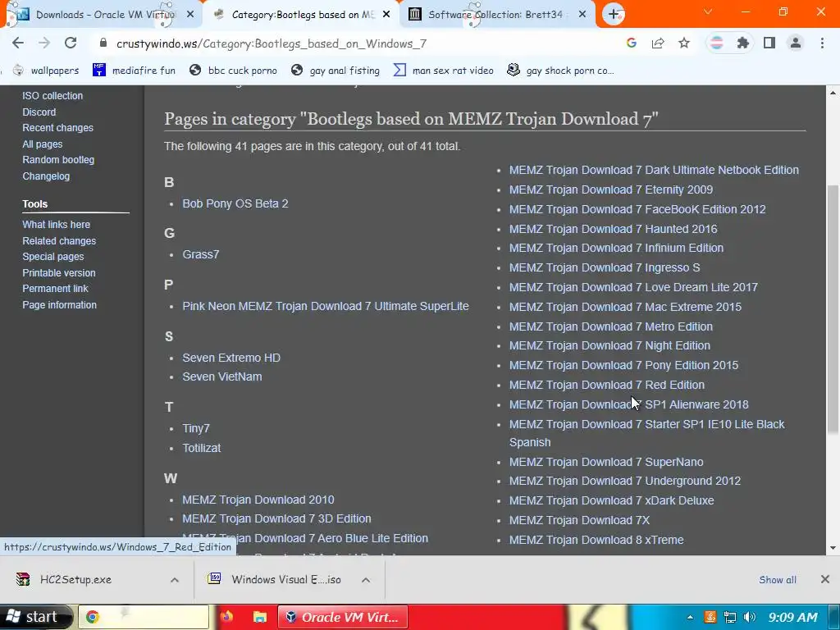Open Google icon in address bar
Screen dimensions: 840x630
pos(632,43)
